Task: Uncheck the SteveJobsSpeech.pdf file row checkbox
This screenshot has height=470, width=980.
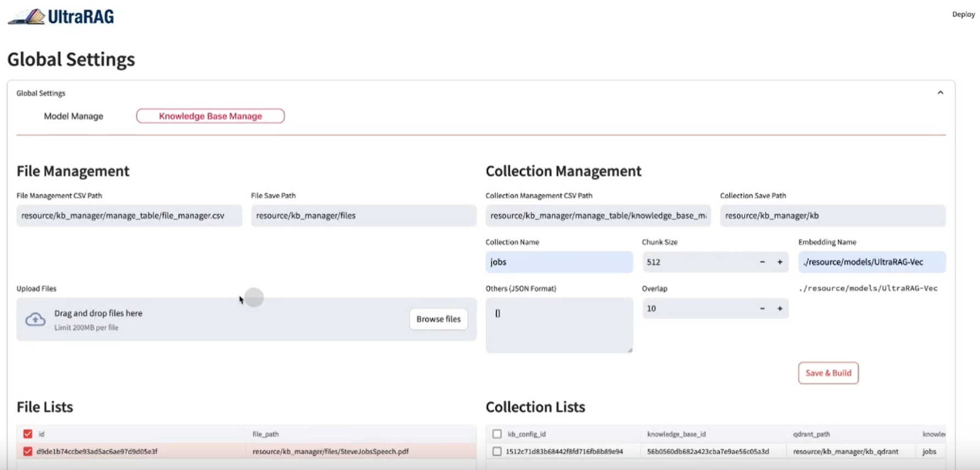Action: (27, 451)
